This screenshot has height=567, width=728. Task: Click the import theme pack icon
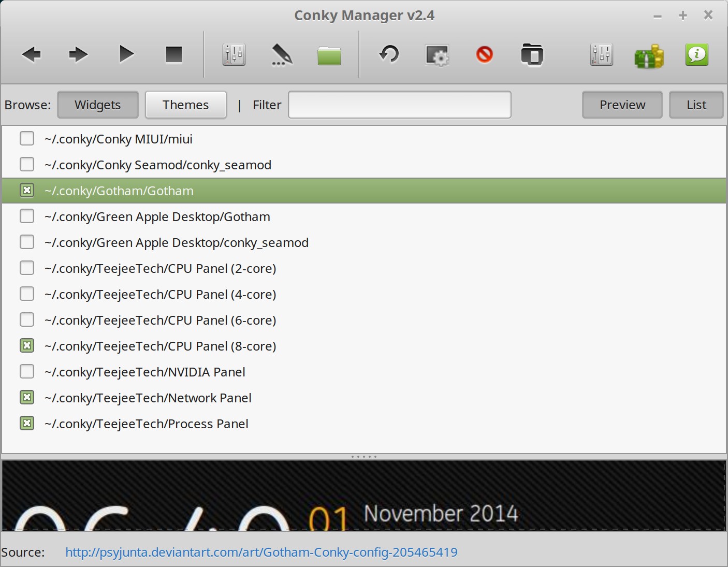pos(532,54)
